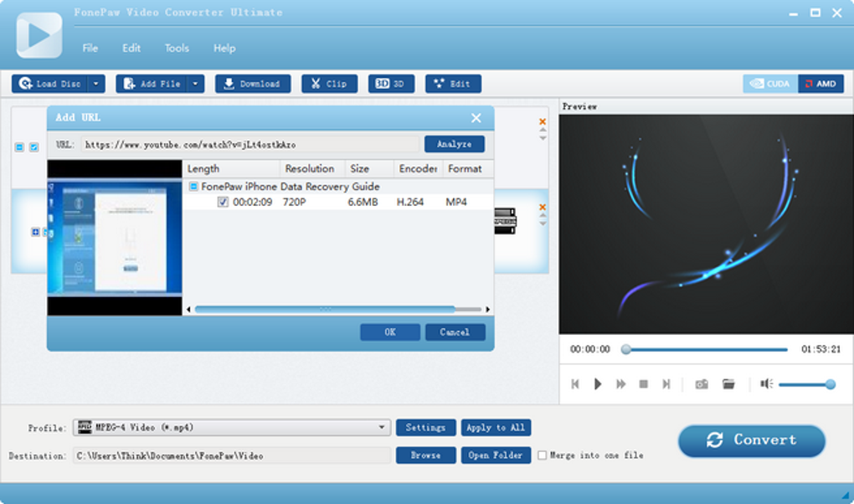Click the Format column header

pos(468,169)
